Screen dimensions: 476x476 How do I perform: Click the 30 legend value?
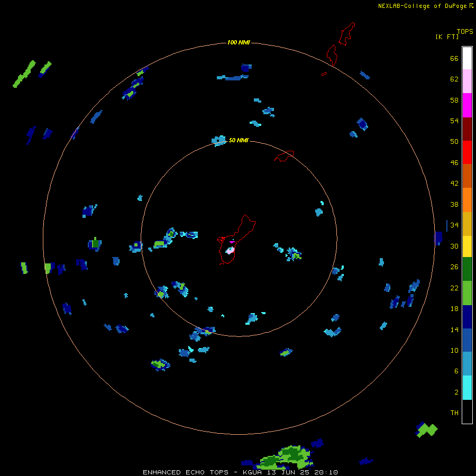[454, 246]
